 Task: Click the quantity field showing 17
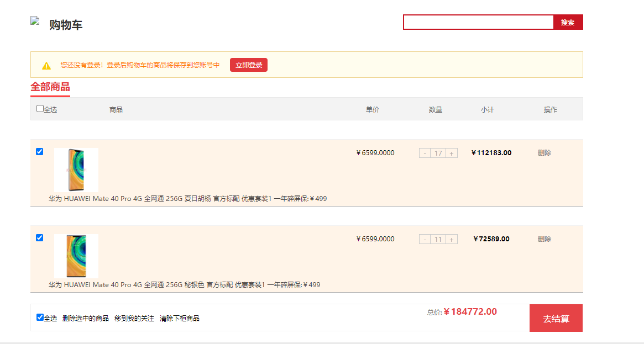click(438, 154)
